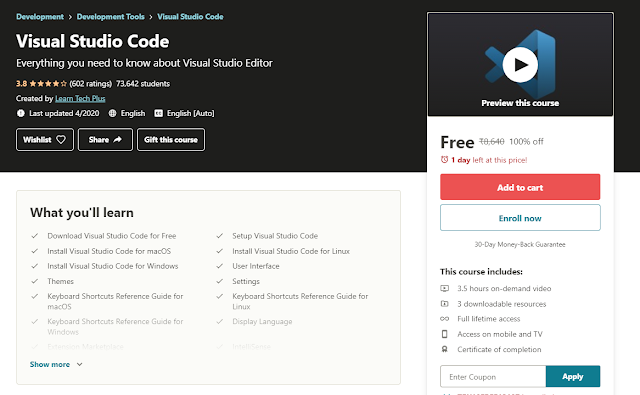Click the Enter Coupon field
Image resolution: width=640 pixels, height=395 pixels.
493,377
